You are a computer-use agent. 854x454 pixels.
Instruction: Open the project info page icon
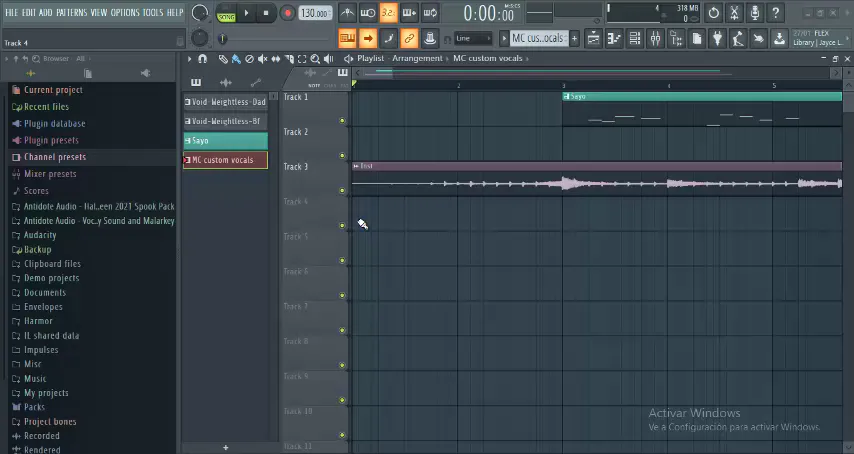(697, 38)
